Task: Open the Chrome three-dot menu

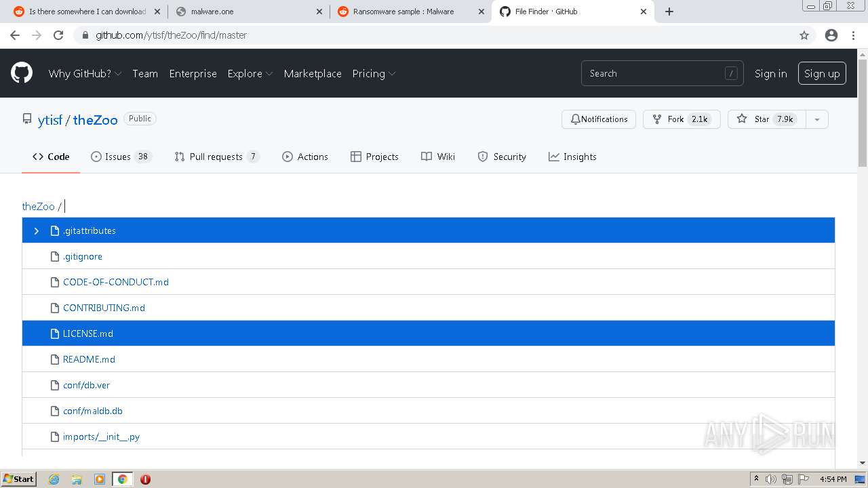Action: click(x=853, y=35)
